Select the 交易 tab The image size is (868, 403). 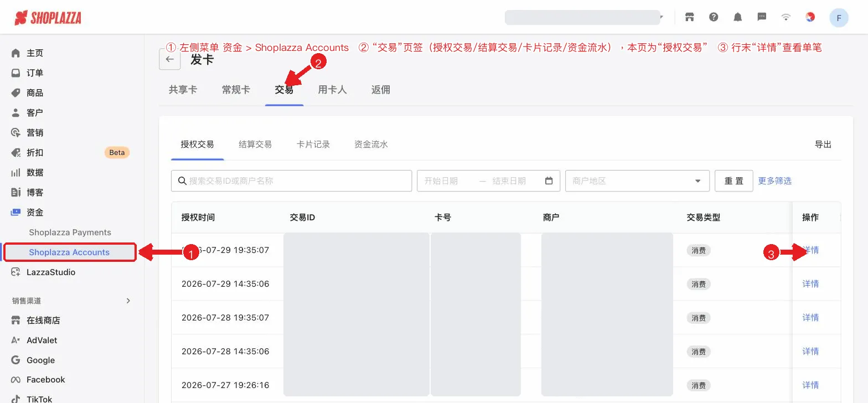pos(284,90)
